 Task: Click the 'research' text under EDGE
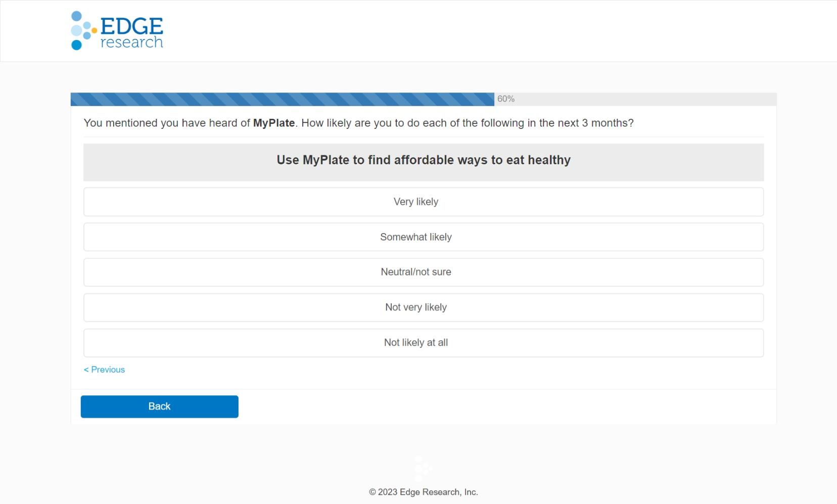[131, 42]
